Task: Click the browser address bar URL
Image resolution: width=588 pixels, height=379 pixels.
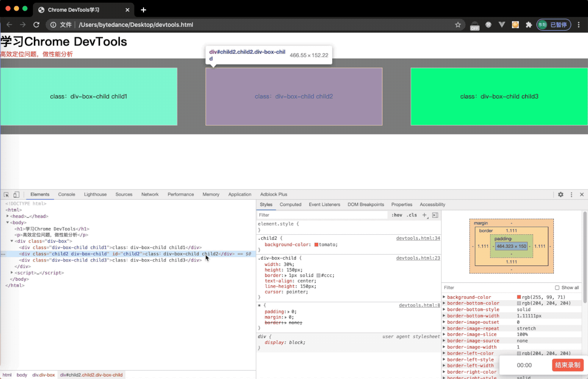Action: tap(136, 25)
